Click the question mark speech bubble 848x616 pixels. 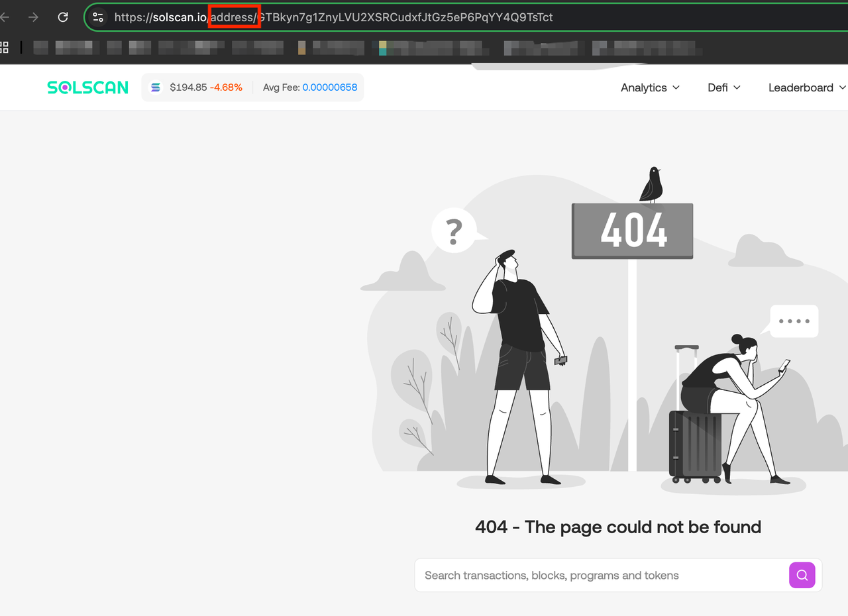454,231
